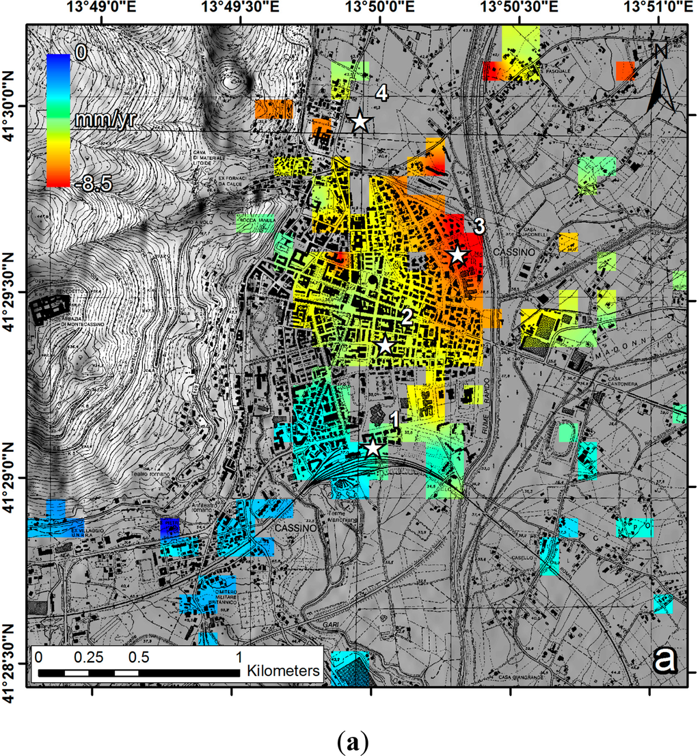Click the Casa Giangrande map label
Screen dimensions: 700x756
[x=520, y=677]
